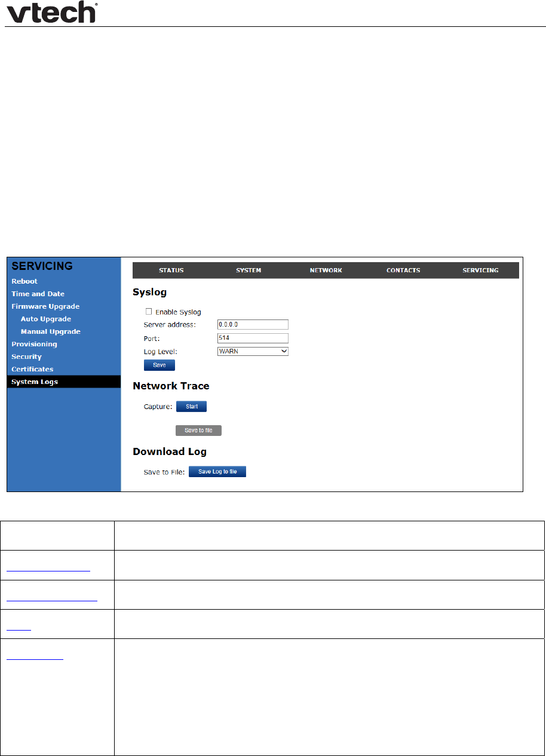Select Time and Date in sidebar
This screenshot has height=756, width=546.
(x=38, y=294)
